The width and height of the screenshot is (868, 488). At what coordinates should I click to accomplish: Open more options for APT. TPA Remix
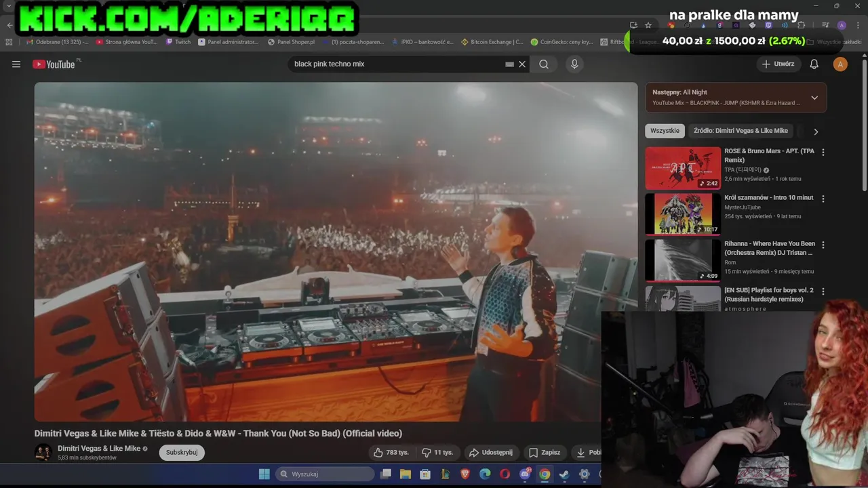tap(823, 152)
